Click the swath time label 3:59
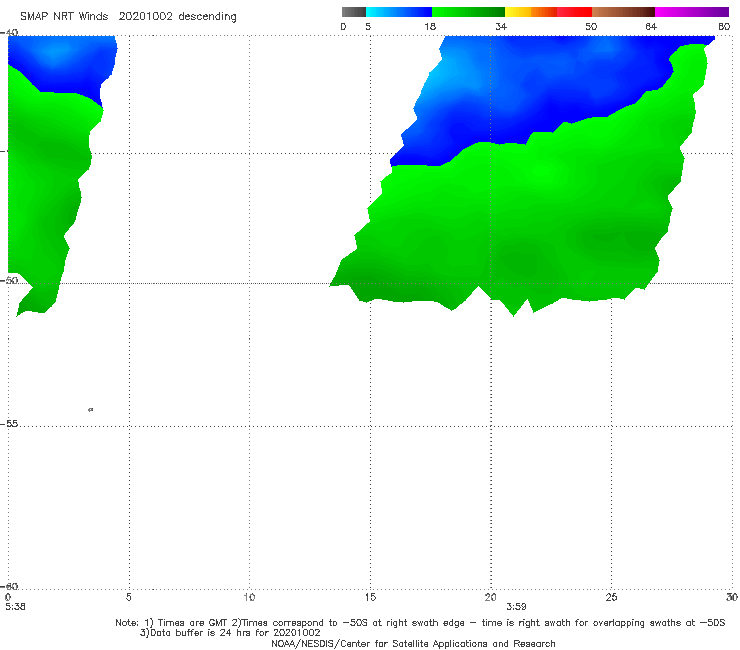Viewport: 740px width, 650px height. tap(516, 607)
